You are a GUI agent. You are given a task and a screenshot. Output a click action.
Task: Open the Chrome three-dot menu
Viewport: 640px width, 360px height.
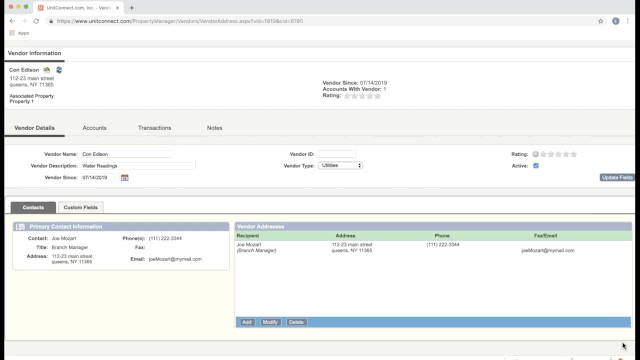coord(628,21)
